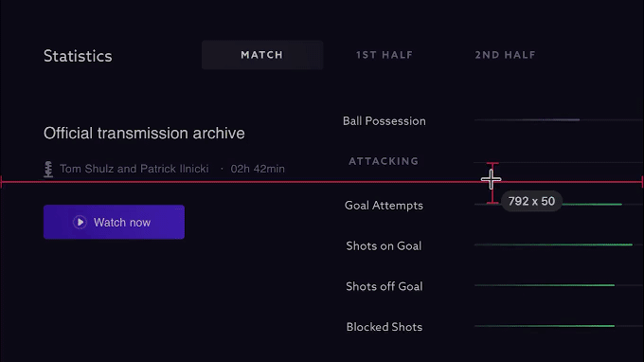The width and height of the screenshot is (644, 362).
Task: Click the ATTACKING section header
Action: tap(384, 161)
